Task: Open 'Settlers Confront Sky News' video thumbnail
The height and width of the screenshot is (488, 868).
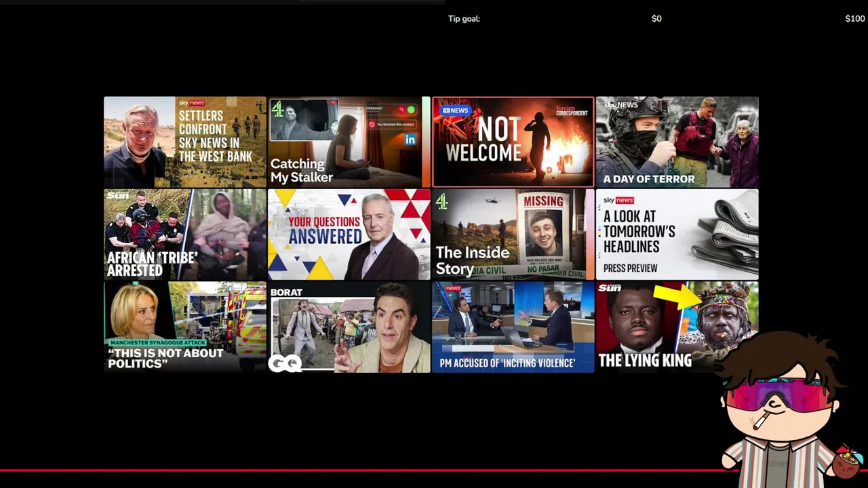Action: point(184,142)
